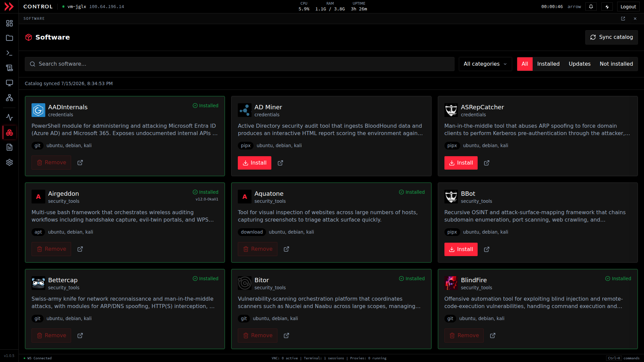
Task: Click the Sync catalog button
Action: click(611, 37)
